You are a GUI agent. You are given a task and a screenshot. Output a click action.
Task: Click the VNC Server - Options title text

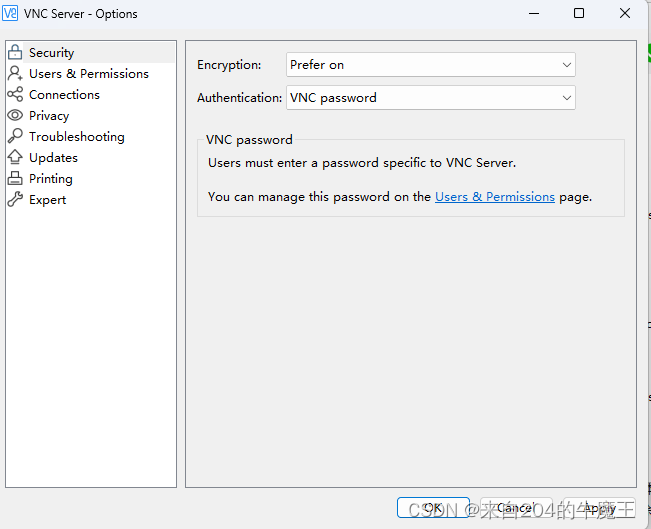click(81, 14)
